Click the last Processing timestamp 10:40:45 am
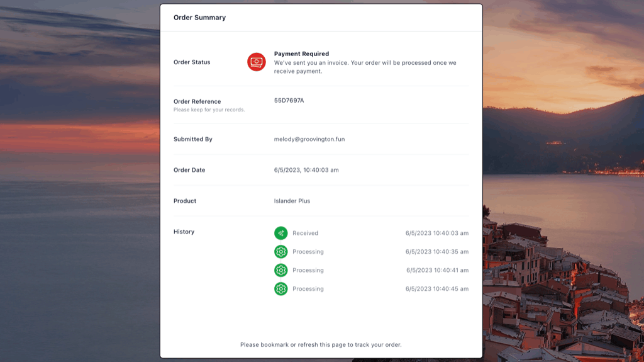The height and width of the screenshot is (362, 644). click(x=436, y=289)
